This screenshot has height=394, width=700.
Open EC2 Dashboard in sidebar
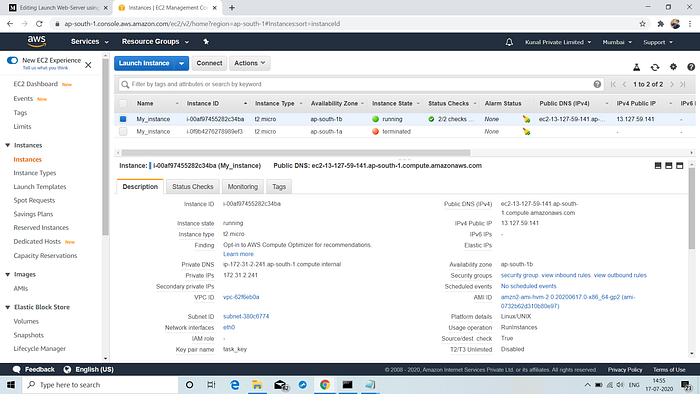click(x=36, y=84)
